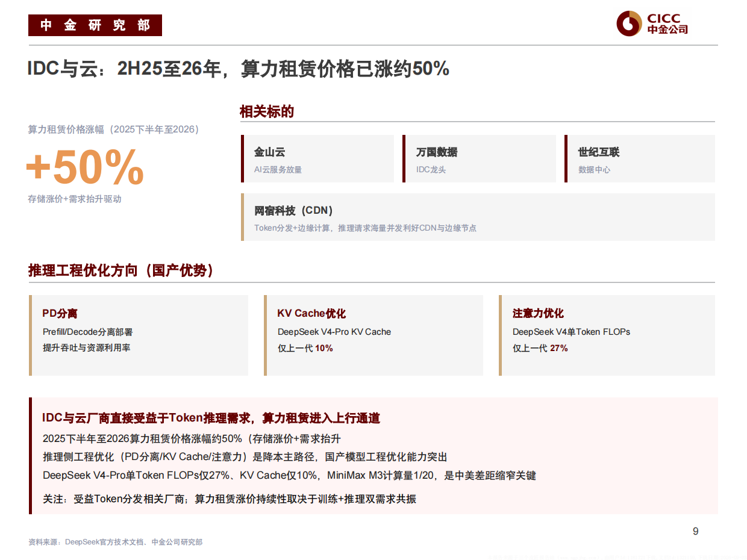Click the 存储涨价+需求抬升驱动 note
The image size is (747, 560).
75,199
